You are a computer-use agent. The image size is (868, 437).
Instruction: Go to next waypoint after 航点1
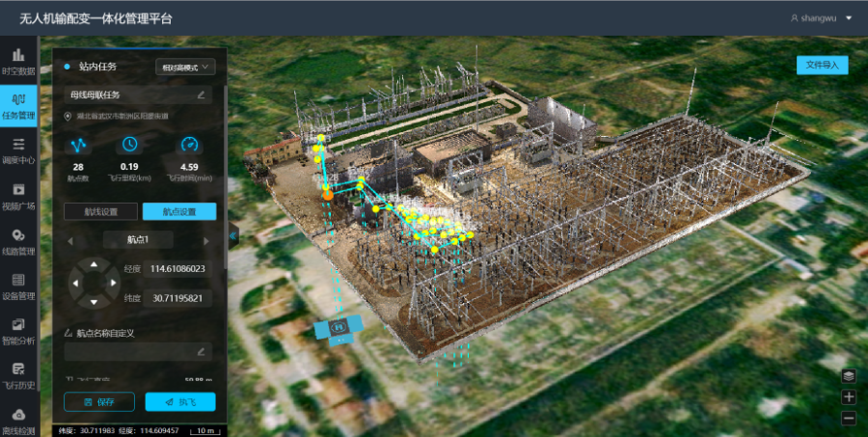[206, 240]
